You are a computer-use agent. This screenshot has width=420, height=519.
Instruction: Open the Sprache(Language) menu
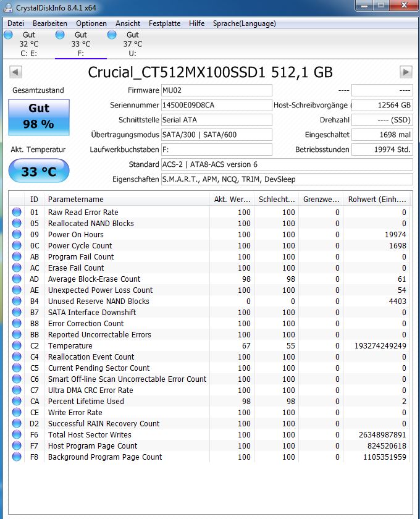tap(244, 23)
